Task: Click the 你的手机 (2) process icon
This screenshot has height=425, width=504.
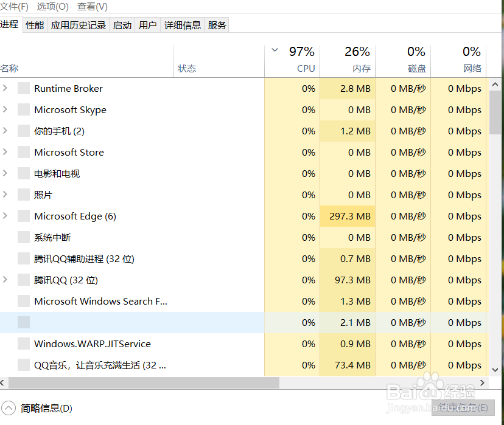Action: (24, 131)
